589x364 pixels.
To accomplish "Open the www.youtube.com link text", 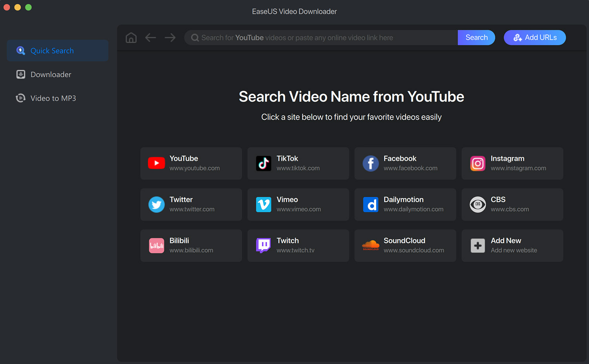I will (194, 168).
